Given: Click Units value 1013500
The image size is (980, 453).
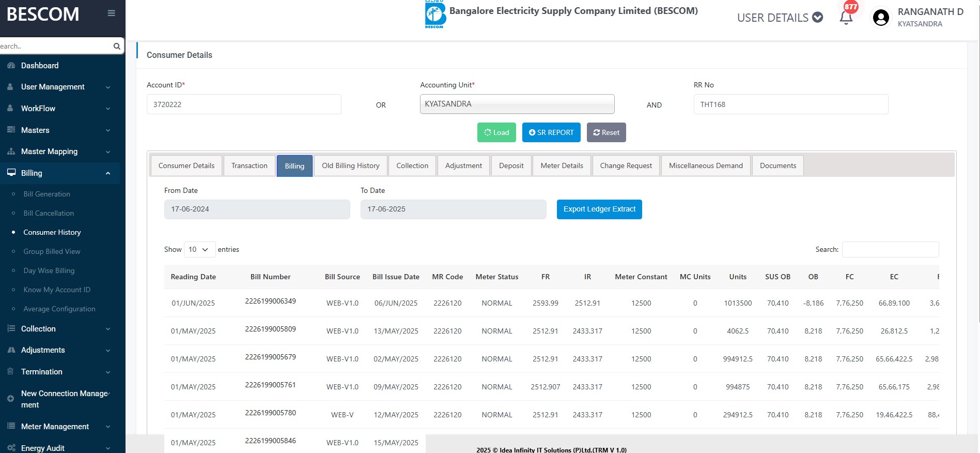Looking at the screenshot, I should click(x=738, y=303).
